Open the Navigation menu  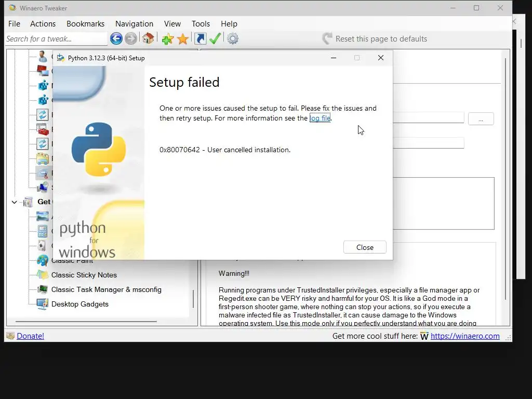(x=135, y=24)
